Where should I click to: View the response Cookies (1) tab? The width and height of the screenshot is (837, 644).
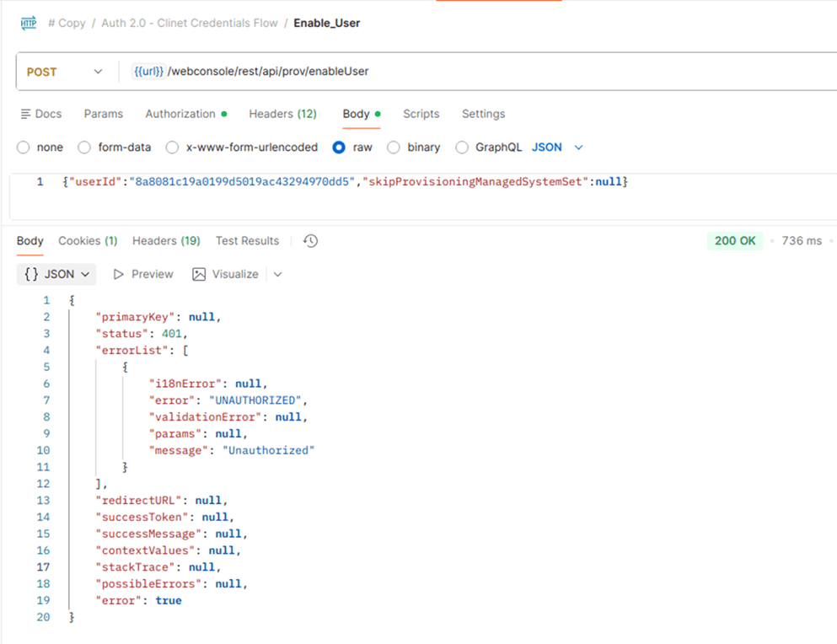pyautogui.click(x=88, y=241)
